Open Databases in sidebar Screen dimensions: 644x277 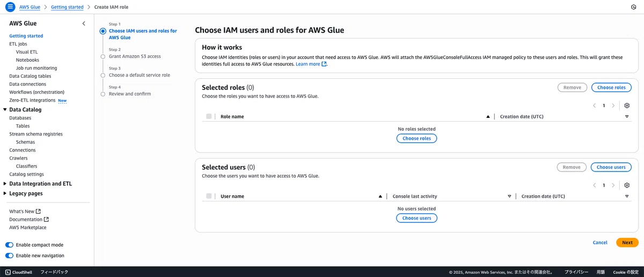(x=20, y=118)
